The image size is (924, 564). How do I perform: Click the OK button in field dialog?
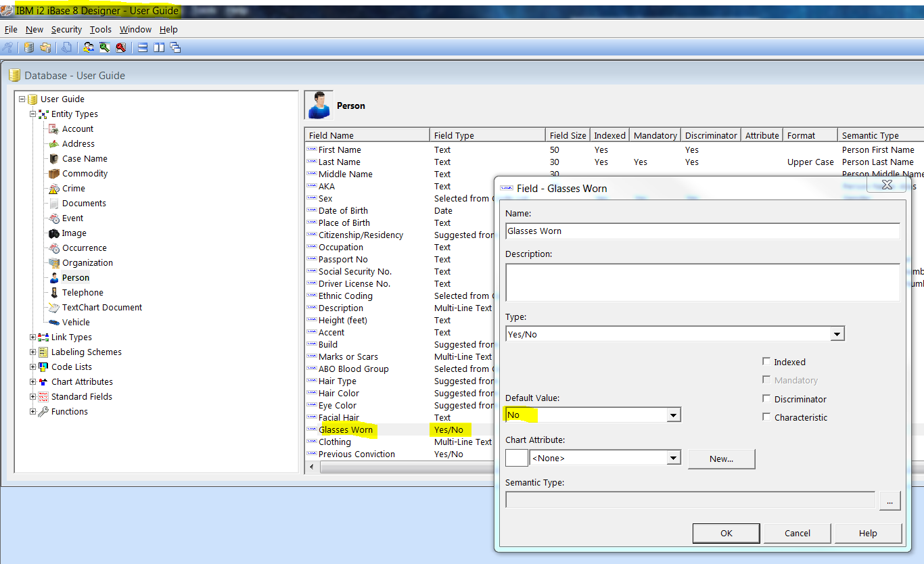726,533
